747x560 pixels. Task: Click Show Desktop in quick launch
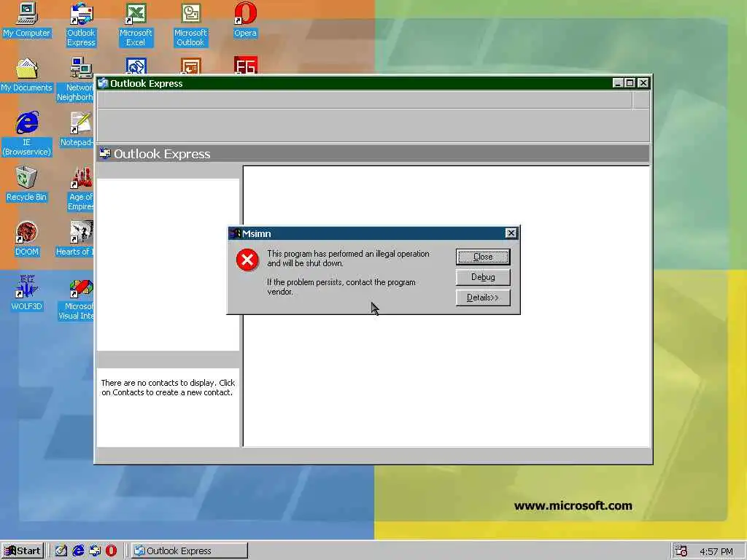pos(61,551)
